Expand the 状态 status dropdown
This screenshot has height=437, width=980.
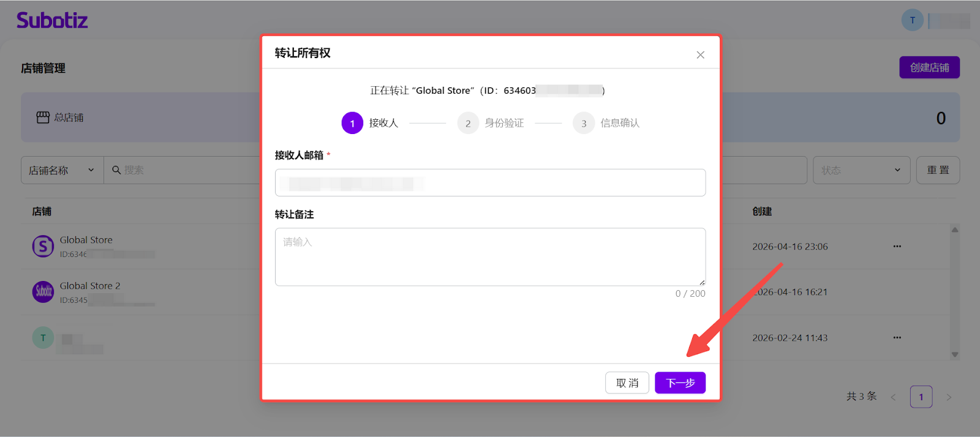861,170
